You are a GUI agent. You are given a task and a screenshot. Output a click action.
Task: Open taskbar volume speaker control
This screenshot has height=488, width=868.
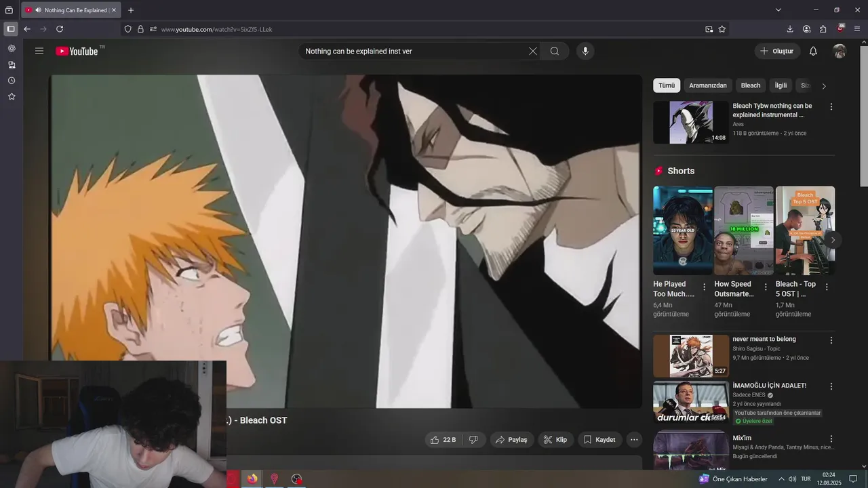[x=792, y=479]
